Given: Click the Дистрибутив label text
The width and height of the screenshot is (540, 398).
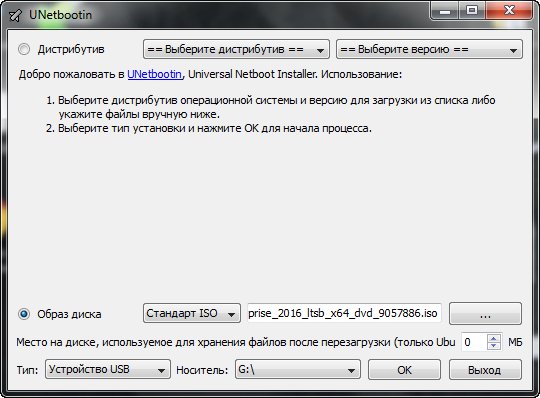Looking at the screenshot, I should point(71,49).
